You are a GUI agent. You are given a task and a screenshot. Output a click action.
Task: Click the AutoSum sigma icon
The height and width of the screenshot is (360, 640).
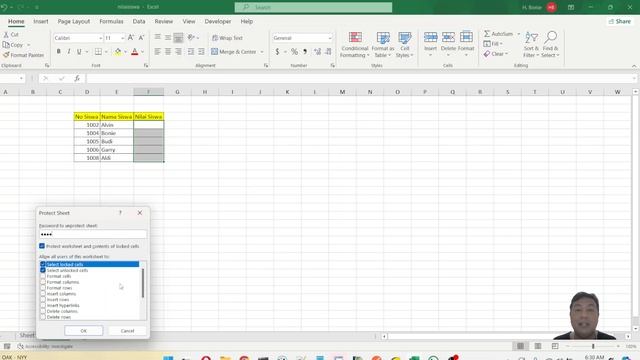click(x=487, y=33)
